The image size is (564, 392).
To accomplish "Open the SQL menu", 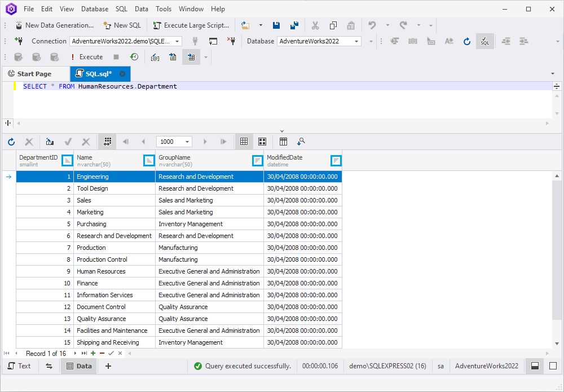I will point(121,9).
